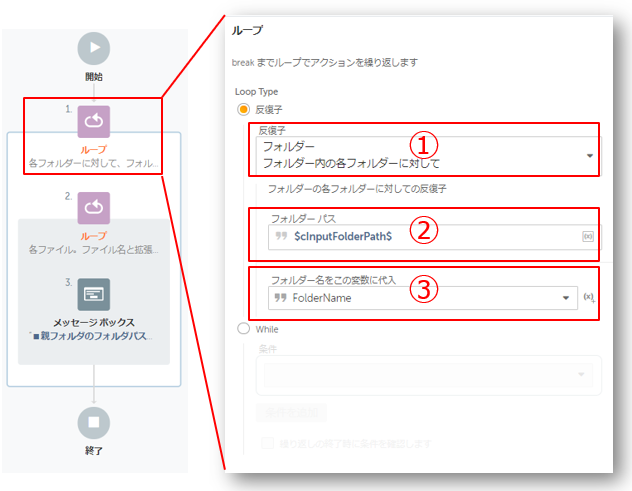This screenshot has width=632, height=491.
Task: Click the 'フォルダー パス' field label
Action: point(304,219)
